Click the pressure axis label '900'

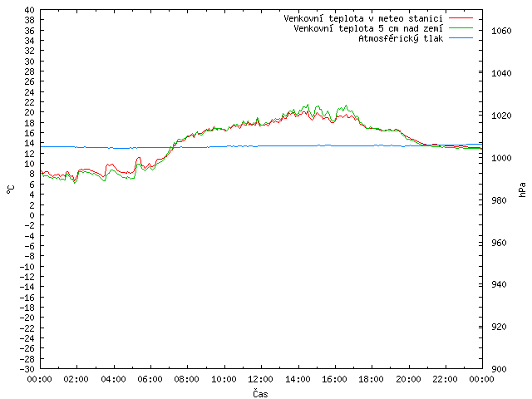click(499, 369)
